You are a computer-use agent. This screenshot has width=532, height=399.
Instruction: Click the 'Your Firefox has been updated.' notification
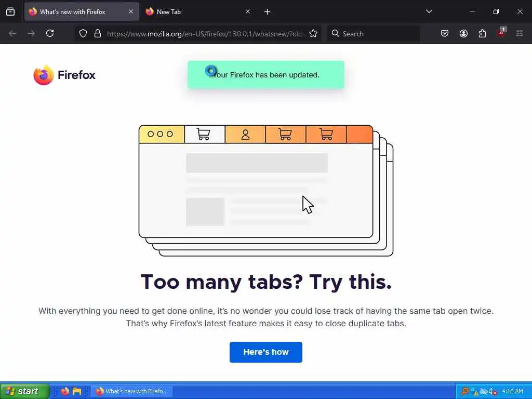[266, 75]
